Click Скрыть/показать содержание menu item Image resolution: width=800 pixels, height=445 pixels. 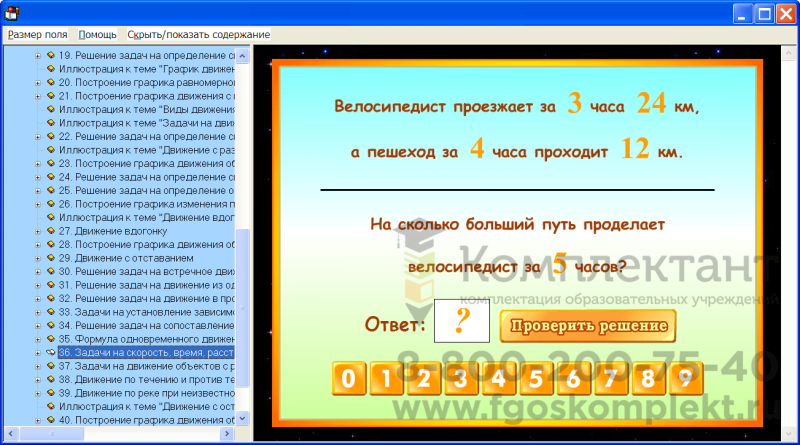point(198,34)
